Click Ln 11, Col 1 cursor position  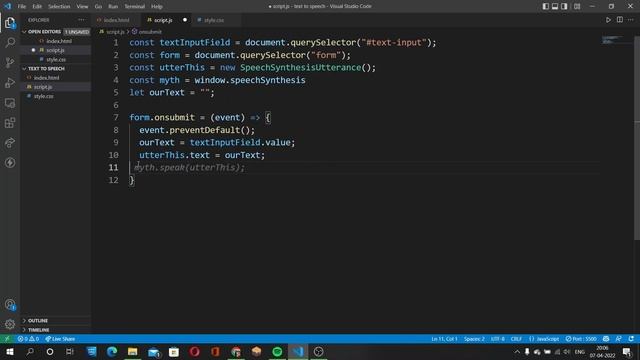pyautogui.click(x=444, y=339)
